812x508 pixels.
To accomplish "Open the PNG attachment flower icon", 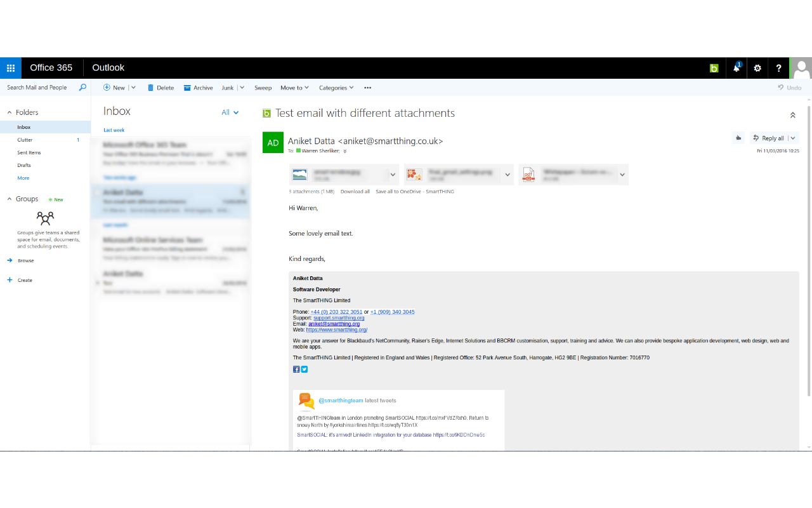I will [414, 175].
